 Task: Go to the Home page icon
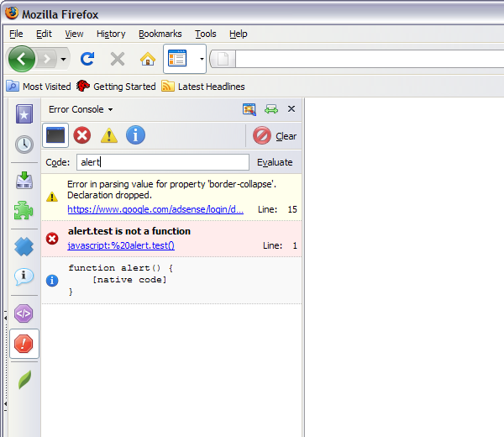[x=148, y=59]
